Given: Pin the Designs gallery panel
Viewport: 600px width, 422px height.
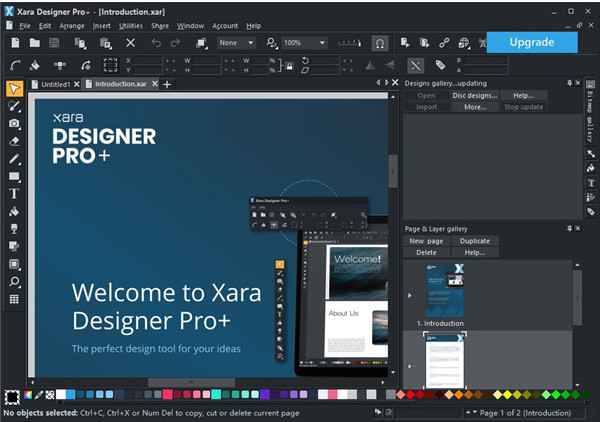Looking at the screenshot, I should pos(569,83).
